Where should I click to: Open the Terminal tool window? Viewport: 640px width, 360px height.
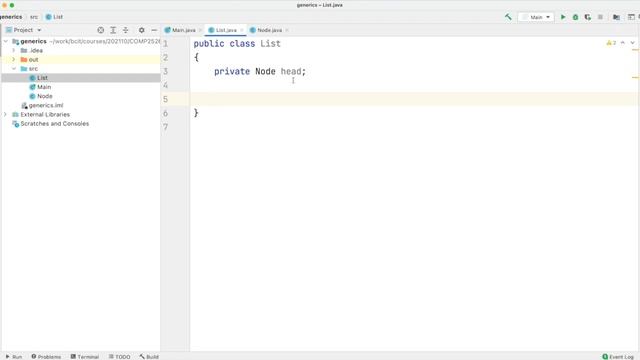point(84,356)
